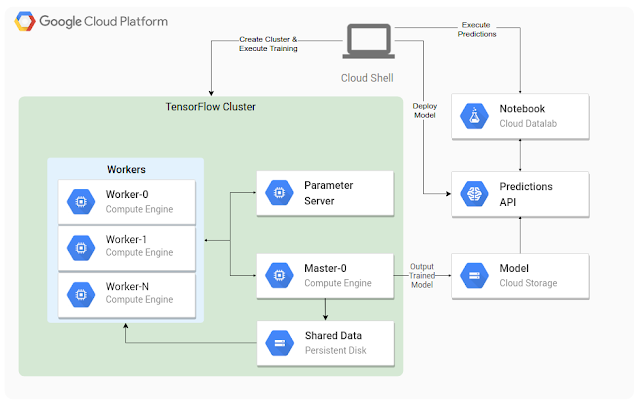Click the Persistent Disk subtitle
This screenshot has width=640, height=406.
[x=336, y=351]
